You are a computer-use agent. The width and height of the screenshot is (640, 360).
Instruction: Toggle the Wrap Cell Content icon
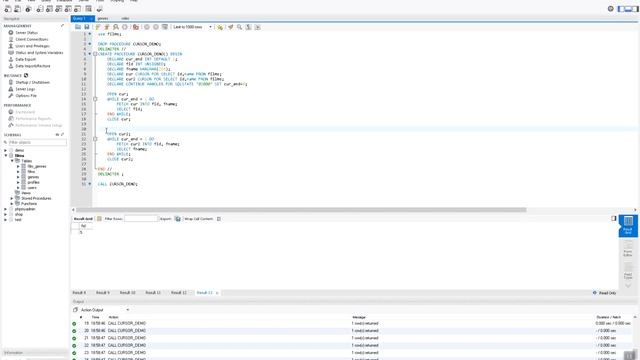[219, 219]
